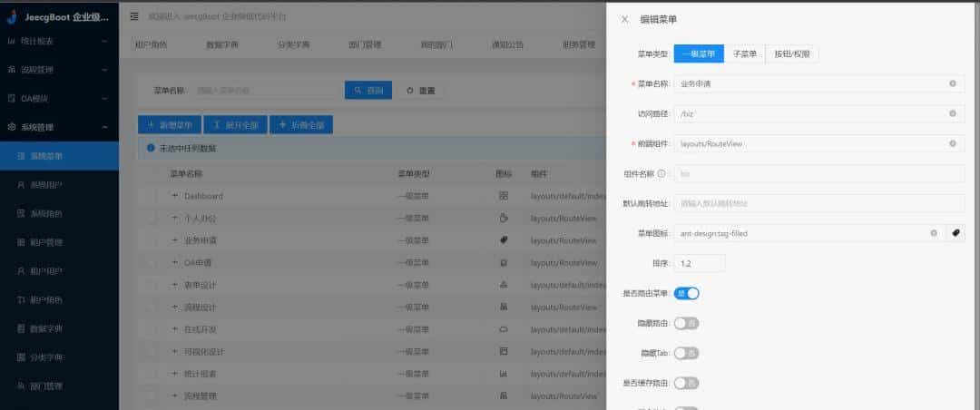Expand the 流程设计 row plus sign
The height and width of the screenshot is (410, 980).
click(174, 307)
